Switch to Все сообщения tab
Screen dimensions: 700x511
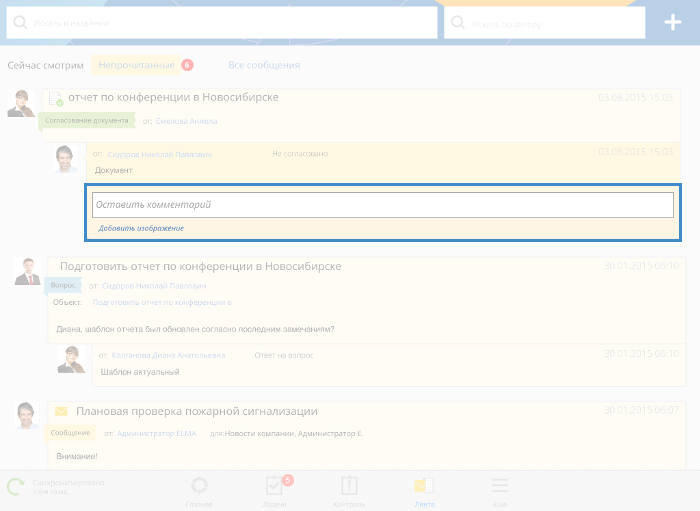264,65
